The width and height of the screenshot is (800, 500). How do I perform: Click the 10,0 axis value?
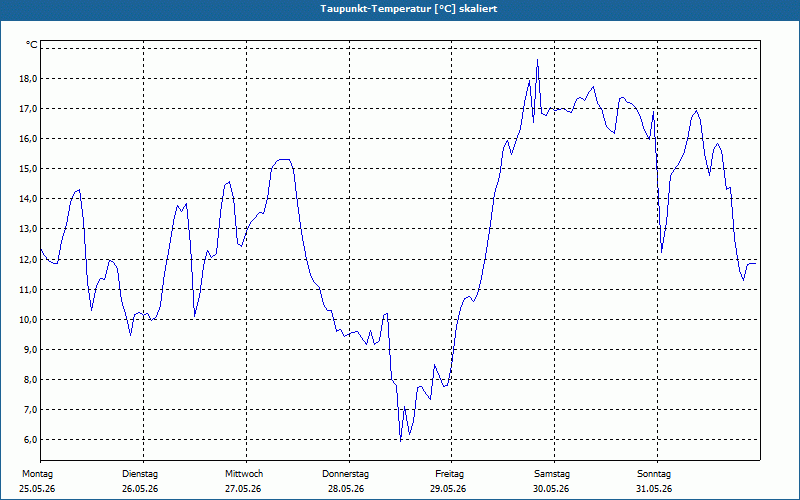(x=29, y=320)
